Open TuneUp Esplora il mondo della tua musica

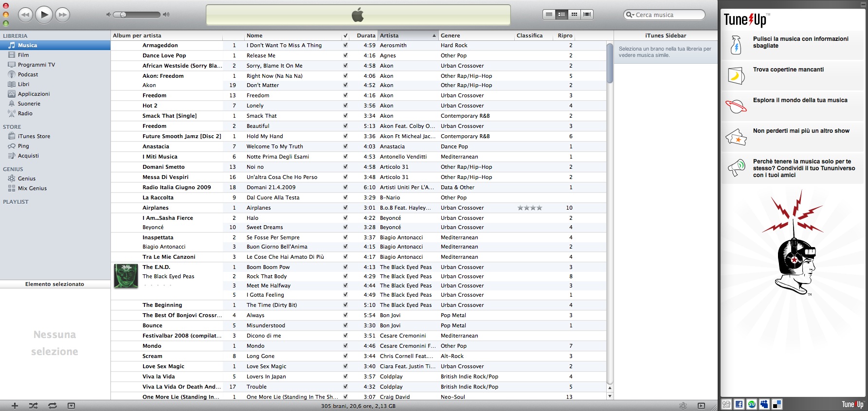click(792, 106)
